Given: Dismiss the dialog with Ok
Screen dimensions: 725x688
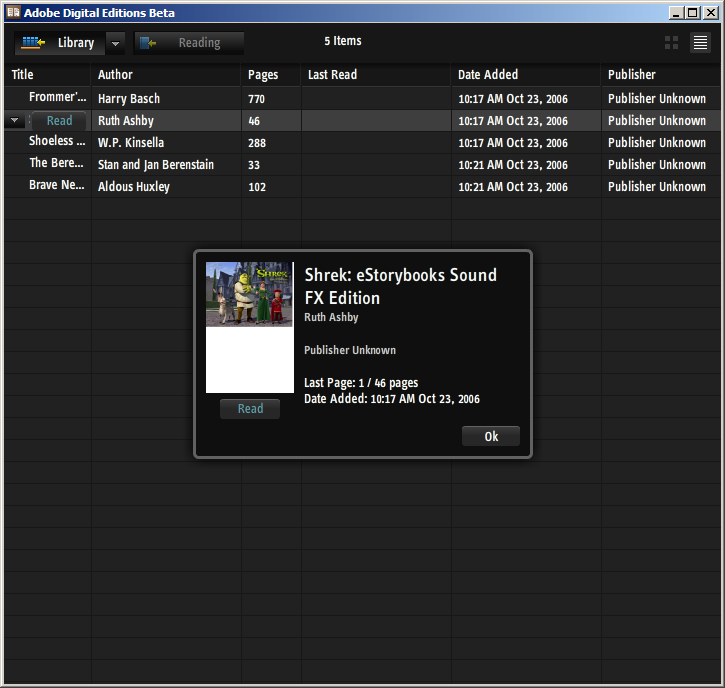Looking at the screenshot, I should tap(491, 436).
